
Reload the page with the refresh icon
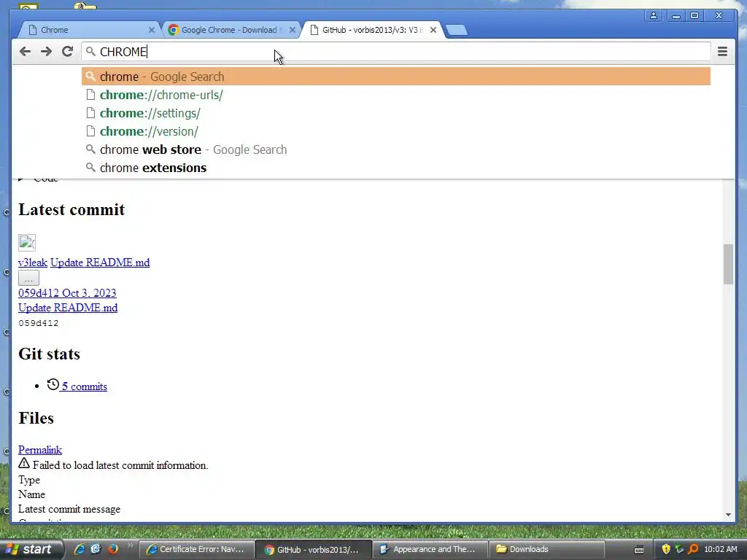[x=67, y=52]
